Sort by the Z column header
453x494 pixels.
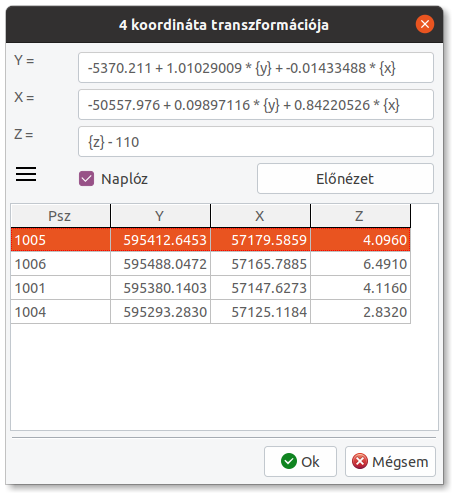(360, 216)
